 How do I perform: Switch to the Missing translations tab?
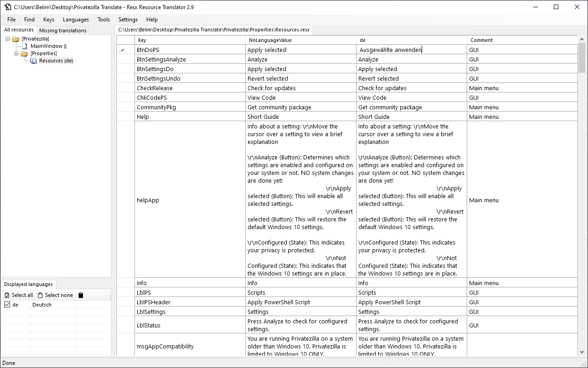click(63, 31)
